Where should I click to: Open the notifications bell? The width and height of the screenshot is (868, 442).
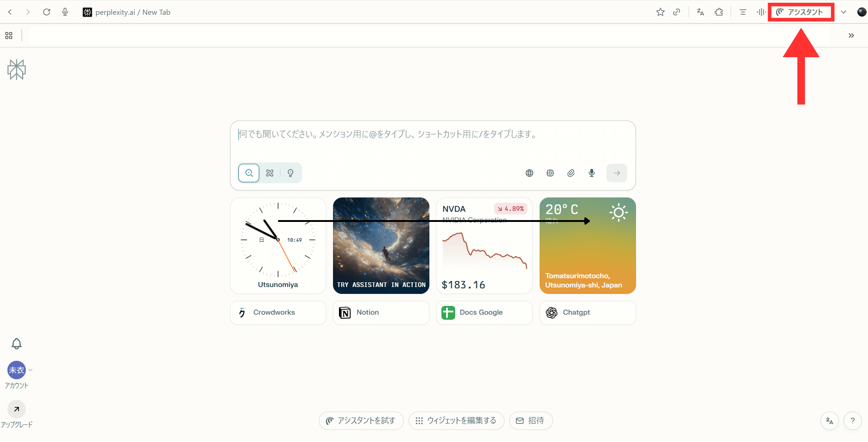pyautogui.click(x=17, y=344)
